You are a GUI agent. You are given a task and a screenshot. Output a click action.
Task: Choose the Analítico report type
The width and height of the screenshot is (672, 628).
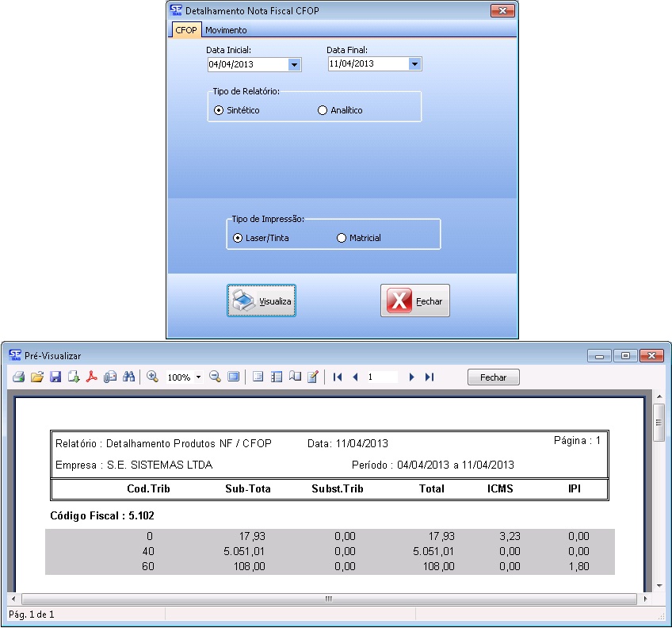tap(323, 111)
